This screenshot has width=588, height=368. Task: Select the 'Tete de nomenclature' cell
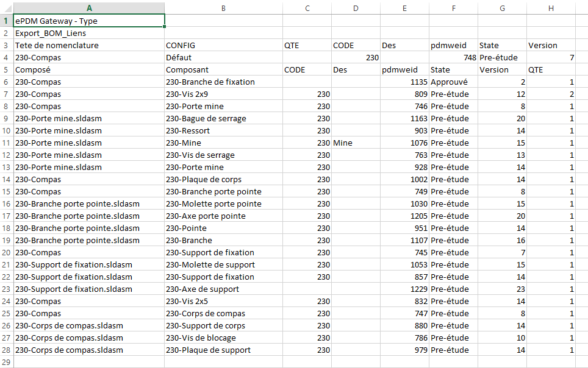pos(89,46)
